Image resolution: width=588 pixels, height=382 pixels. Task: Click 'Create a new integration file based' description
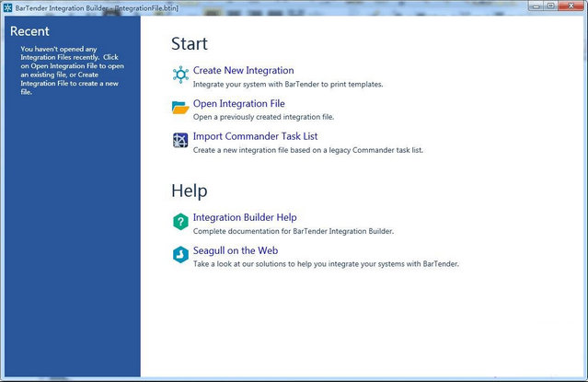tap(308, 150)
